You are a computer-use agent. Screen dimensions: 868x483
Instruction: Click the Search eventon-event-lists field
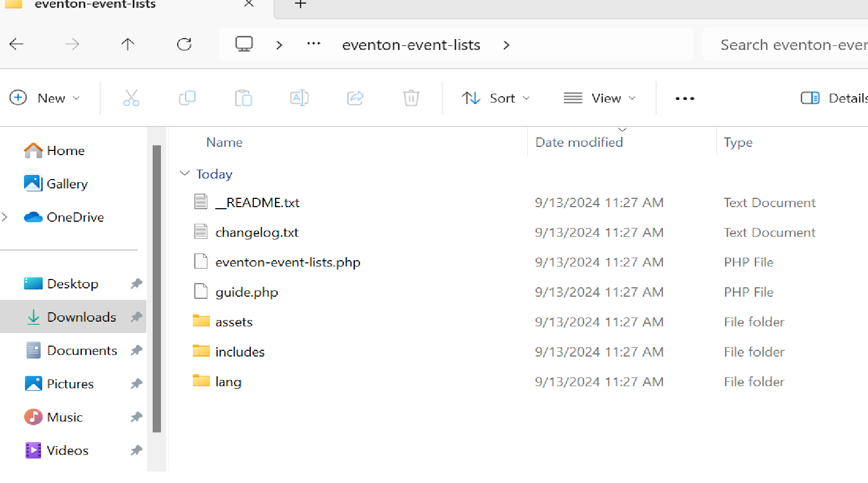786,45
